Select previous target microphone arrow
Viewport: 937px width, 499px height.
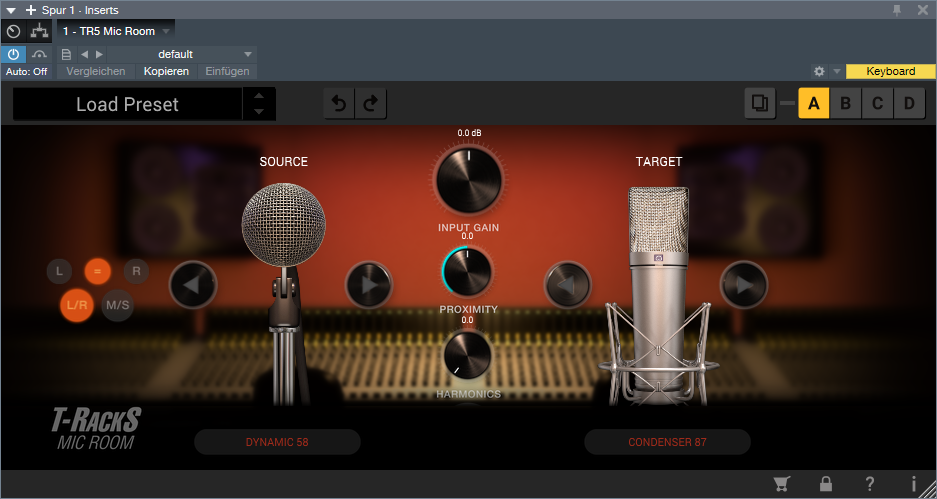[x=567, y=285]
